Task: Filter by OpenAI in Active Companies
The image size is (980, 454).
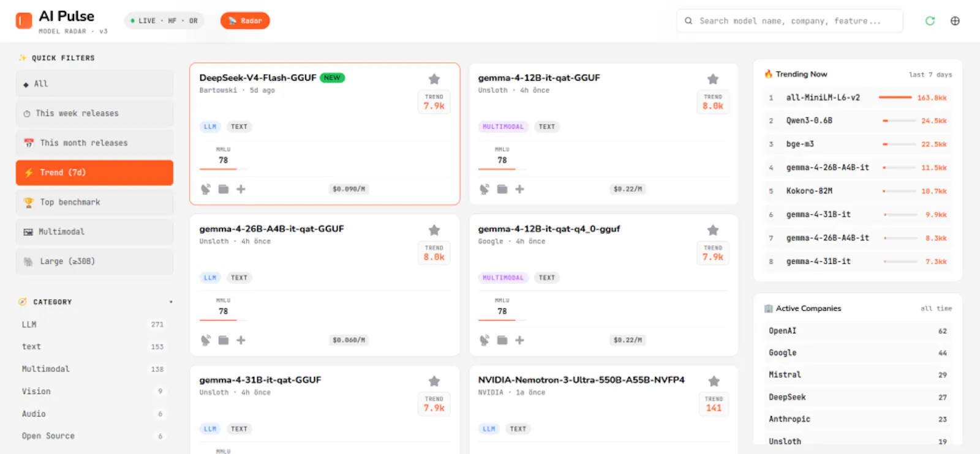Action: [x=858, y=331]
